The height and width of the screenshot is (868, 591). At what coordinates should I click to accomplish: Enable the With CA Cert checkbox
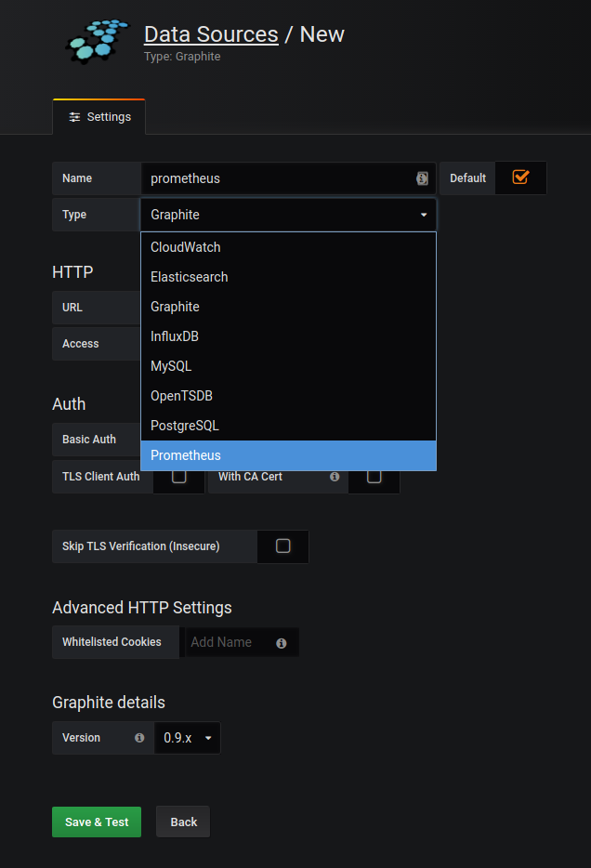[x=374, y=476]
